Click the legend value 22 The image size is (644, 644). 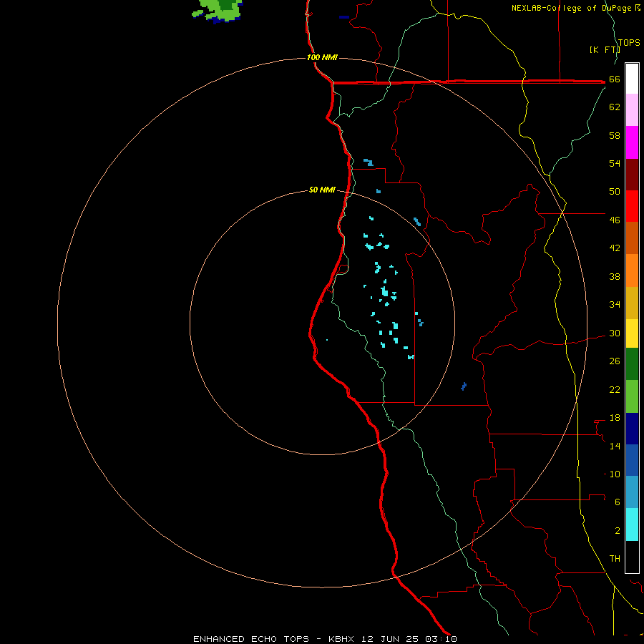[x=615, y=390]
